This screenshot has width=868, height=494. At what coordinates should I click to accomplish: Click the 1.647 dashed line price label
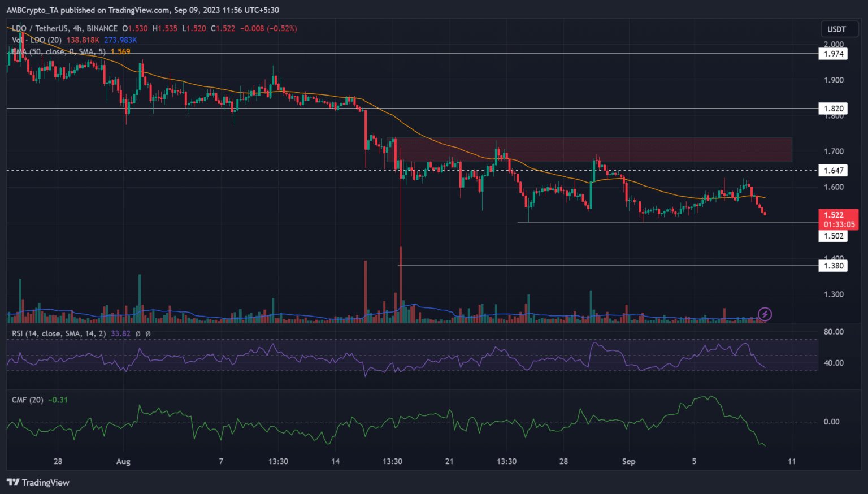(833, 170)
